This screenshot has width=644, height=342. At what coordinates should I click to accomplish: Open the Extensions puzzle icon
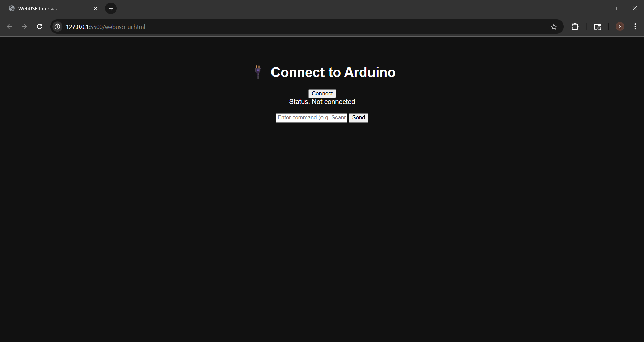[575, 27]
